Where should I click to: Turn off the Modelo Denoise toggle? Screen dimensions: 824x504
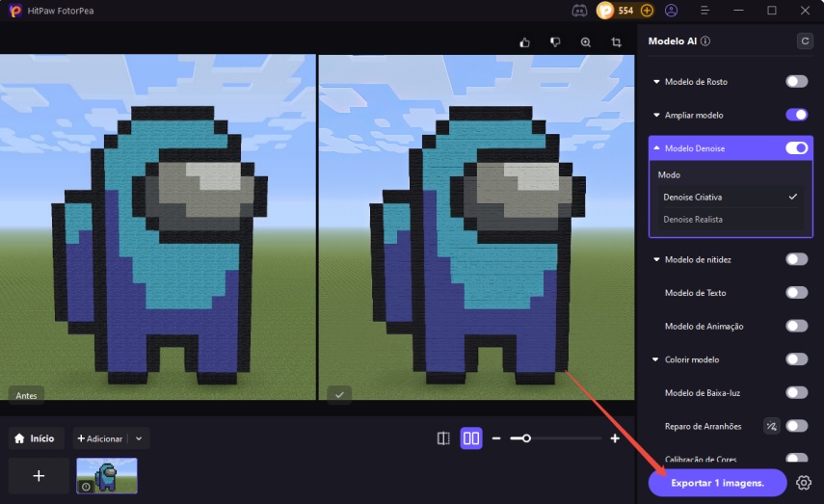tap(797, 148)
